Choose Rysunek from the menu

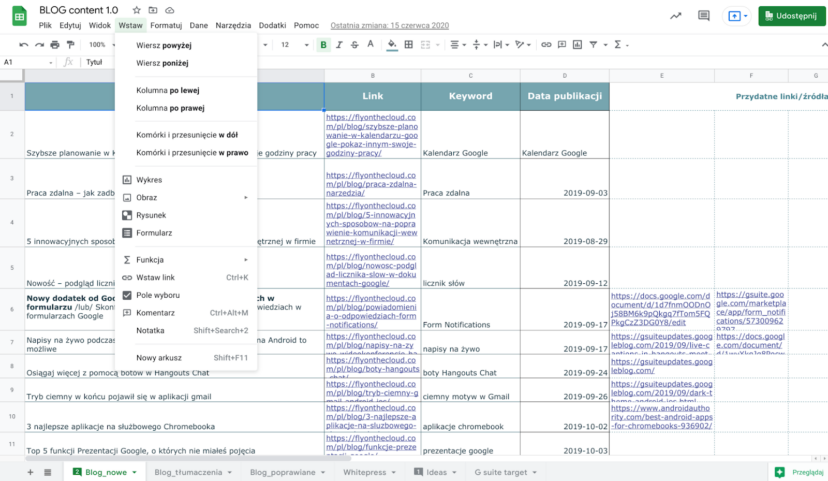[x=186, y=215]
